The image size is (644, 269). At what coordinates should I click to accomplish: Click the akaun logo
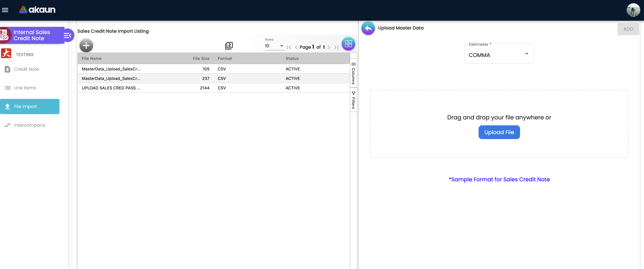(x=37, y=10)
